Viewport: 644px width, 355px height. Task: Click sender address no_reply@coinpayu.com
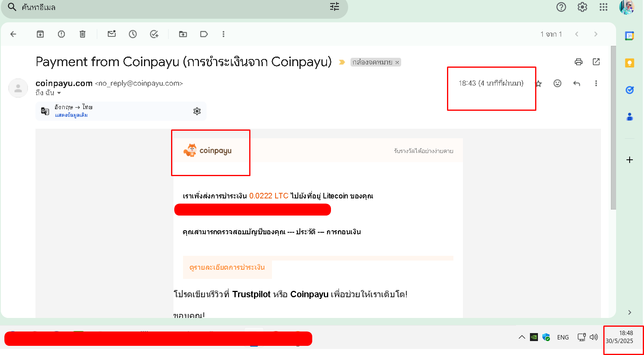pyautogui.click(x=139, y=84)
